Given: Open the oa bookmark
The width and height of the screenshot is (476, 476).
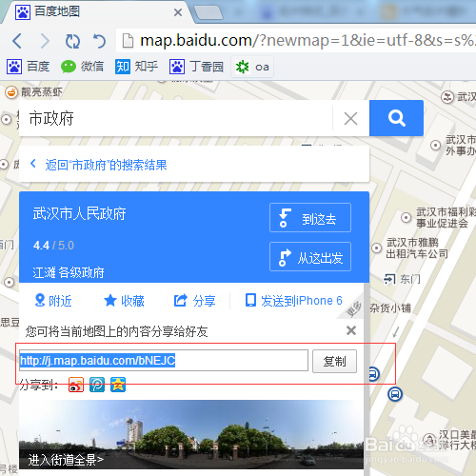Looking at the screenshot, I should pos(252,67).
